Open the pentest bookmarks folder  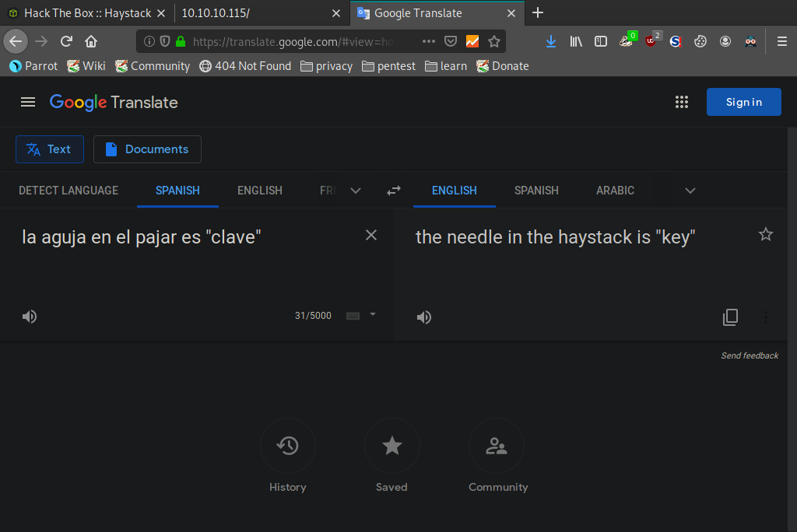tap(389, 66)
